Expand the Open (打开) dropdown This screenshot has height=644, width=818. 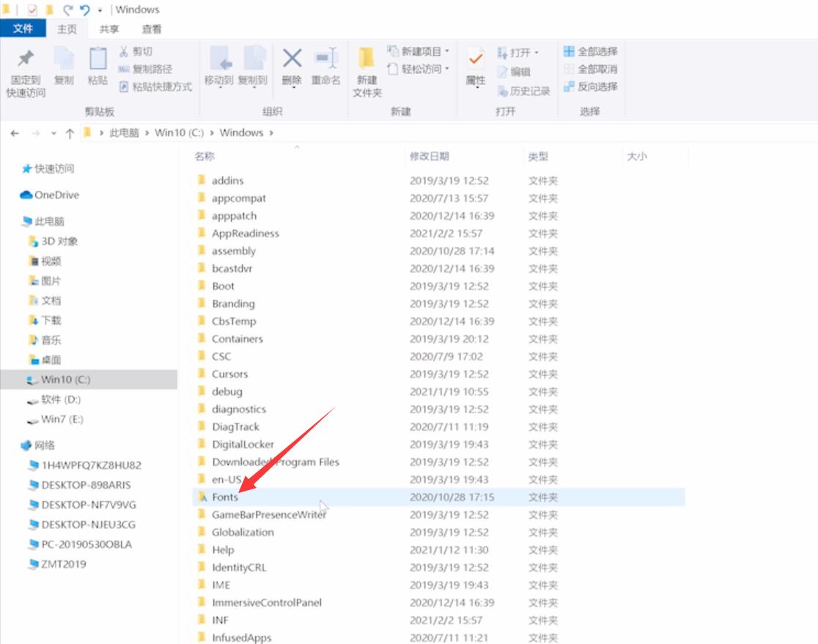pyautogui.click(x=517, y=53)
